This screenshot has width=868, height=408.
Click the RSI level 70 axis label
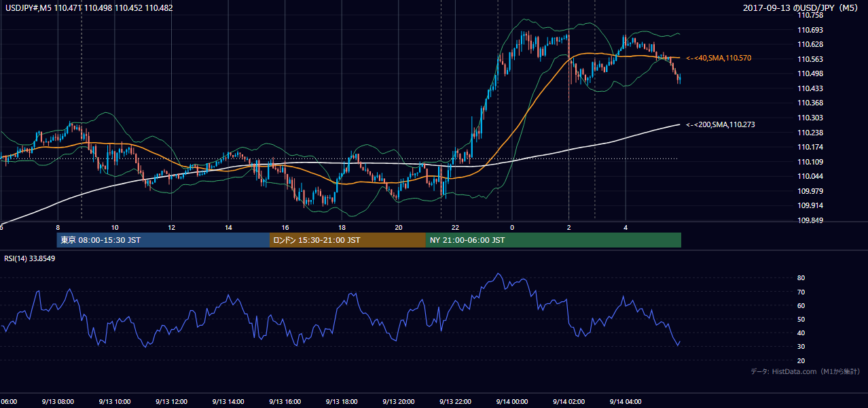[801, 292]
